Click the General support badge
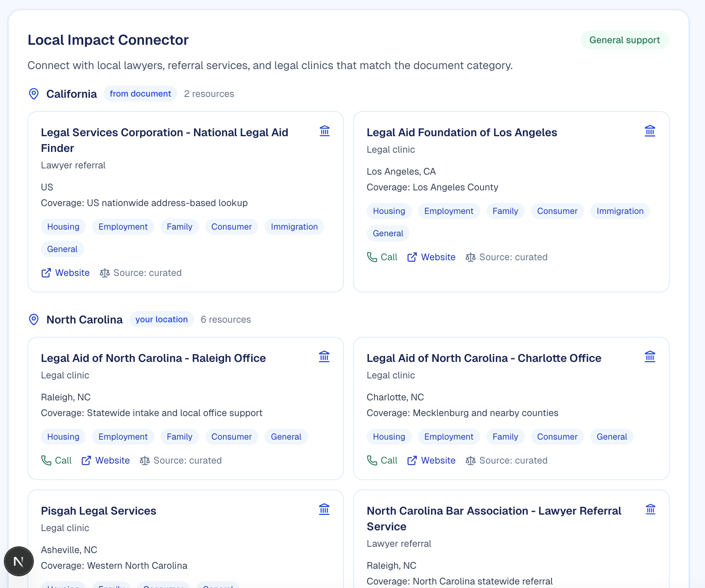Viewport: 705px width, 588px height. [x=625, y=40]
